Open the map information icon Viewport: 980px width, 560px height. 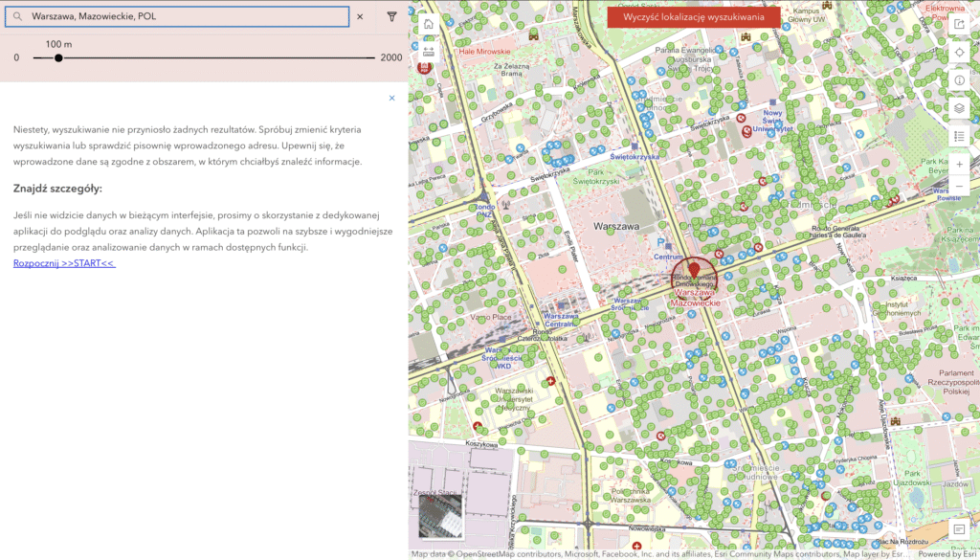[x=960, y=79]
